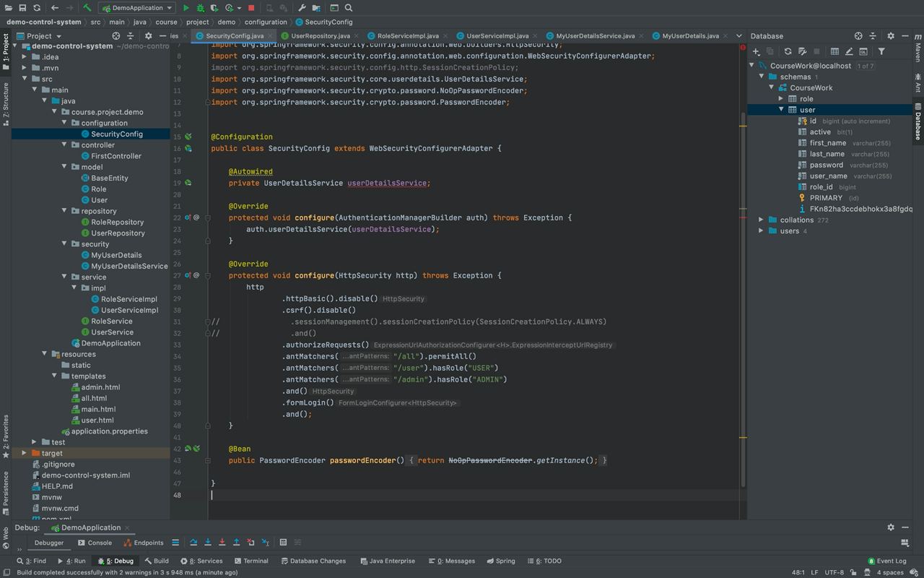The width and height of the screenshot is (924, 578).
Task: Filter database objects with the funnel icon
Action: tap(881, 51)
